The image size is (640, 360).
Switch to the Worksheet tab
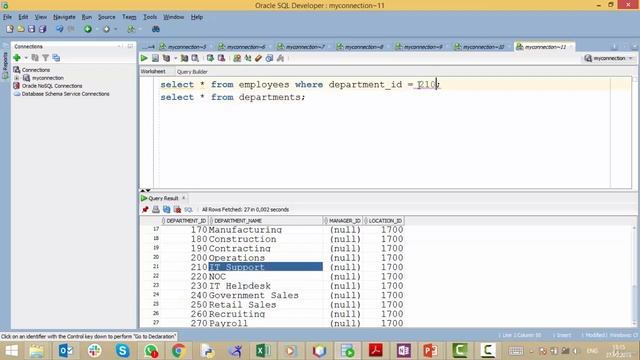click(x=153, y=71)
